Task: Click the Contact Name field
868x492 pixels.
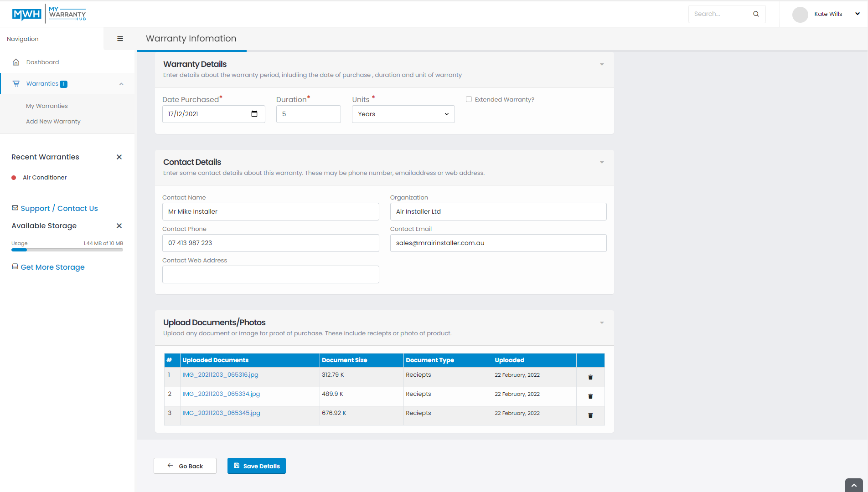Action: tap(271, 211)
